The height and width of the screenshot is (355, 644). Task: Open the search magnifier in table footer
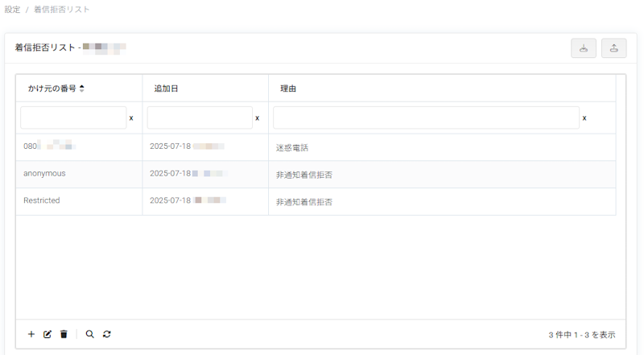pos(89,334)
